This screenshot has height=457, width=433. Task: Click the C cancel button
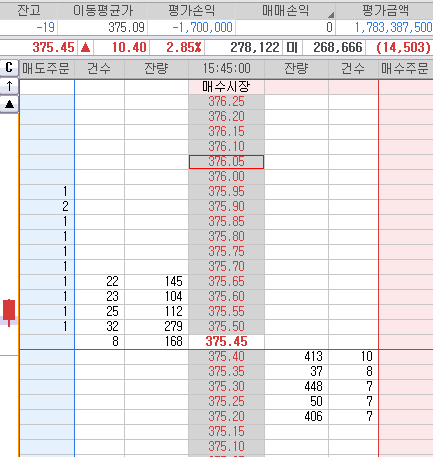[x=9, y=68]
